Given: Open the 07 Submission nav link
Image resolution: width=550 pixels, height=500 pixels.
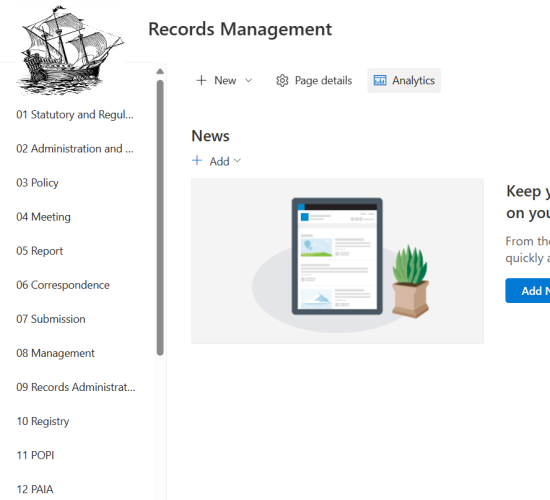Looking at the screenshot, I should point(51,319).
